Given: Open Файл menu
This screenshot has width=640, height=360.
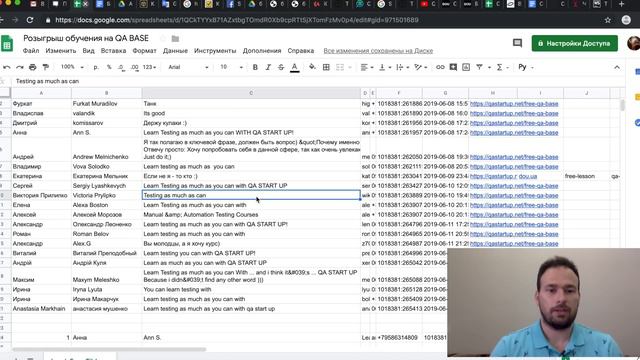Looking at the screenshot, I should 31,51.
